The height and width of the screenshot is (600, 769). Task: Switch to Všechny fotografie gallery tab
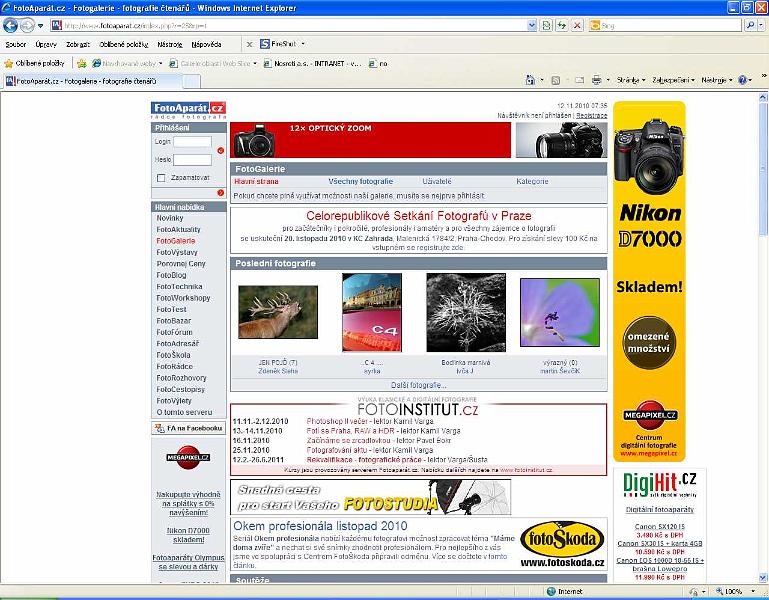pos(360,182)
